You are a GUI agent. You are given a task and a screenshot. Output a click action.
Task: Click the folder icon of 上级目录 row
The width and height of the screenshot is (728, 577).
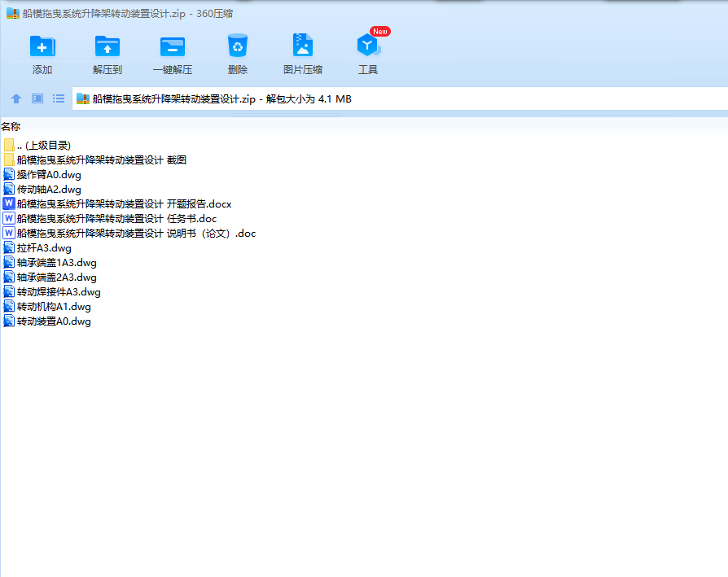tap(9, 145)
